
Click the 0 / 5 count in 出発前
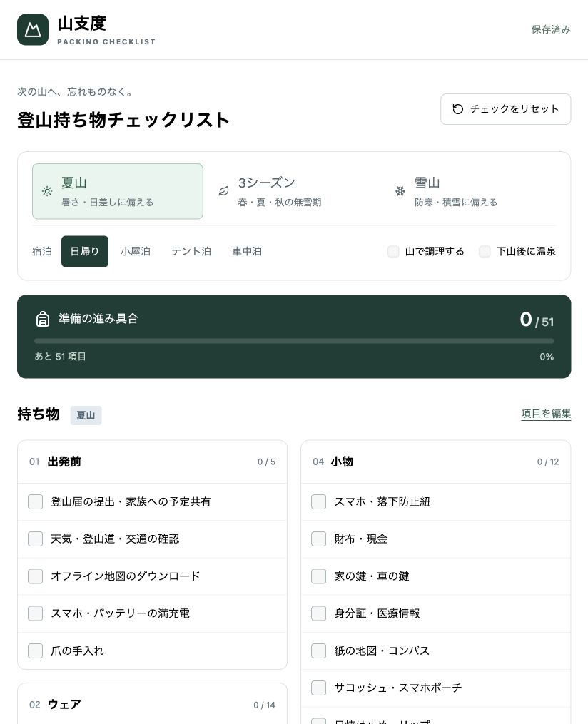(x=266, y=462)
